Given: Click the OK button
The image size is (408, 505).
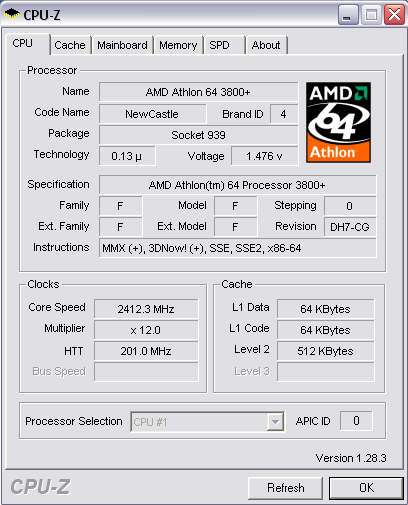Looking at the screenshot, I should (366, 488).
